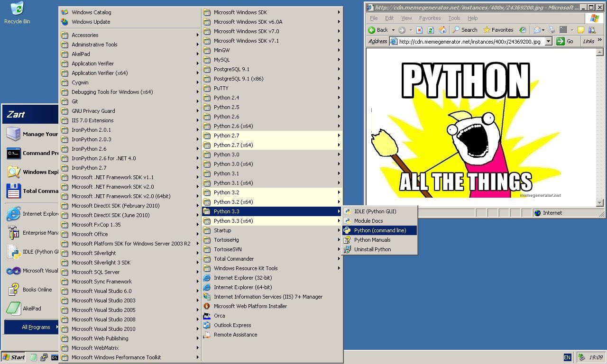Expand the IronPython 2.7 folder

(130, 168)
